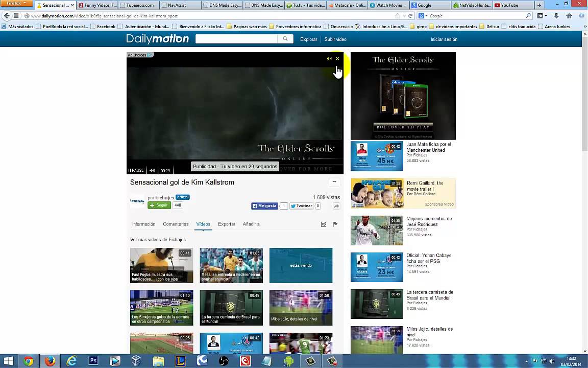Open the Exportar tab
This screenshot has width=588, height=368.
coord(227,224)
